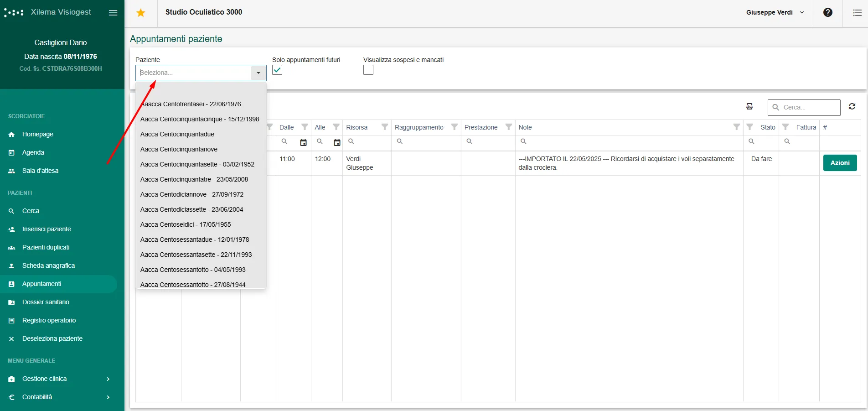Uncheck Solo appuntamenti futuri checkbox
This screenshot has width=868, height=411.
[x=277, y=70]
